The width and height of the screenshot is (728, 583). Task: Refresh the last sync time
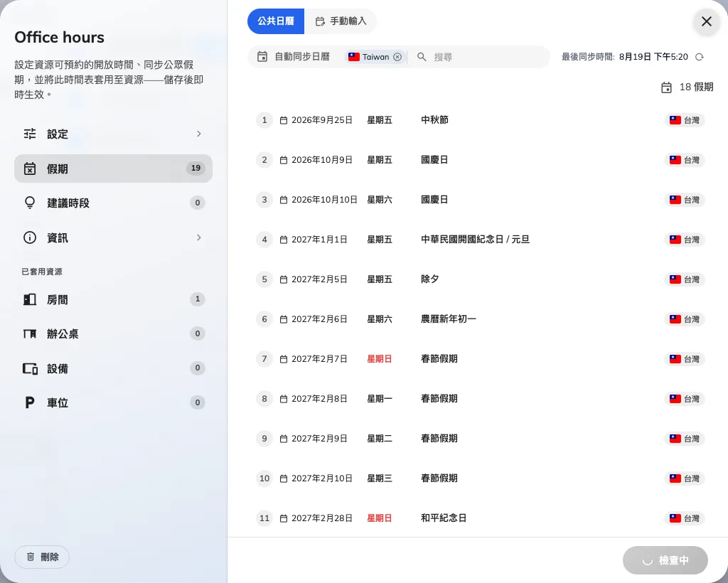[700, 57]
